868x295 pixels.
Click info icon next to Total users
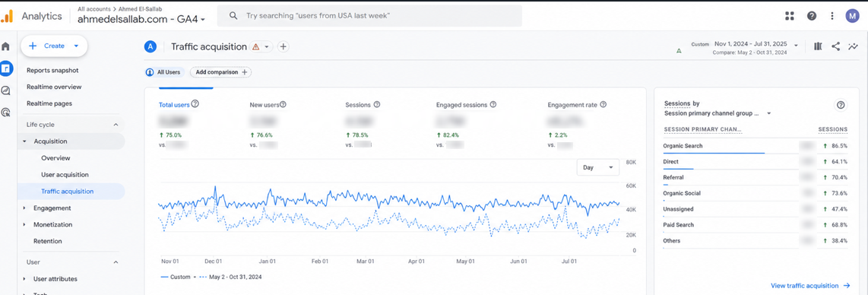pyautogui.click(x=195, y=104)
